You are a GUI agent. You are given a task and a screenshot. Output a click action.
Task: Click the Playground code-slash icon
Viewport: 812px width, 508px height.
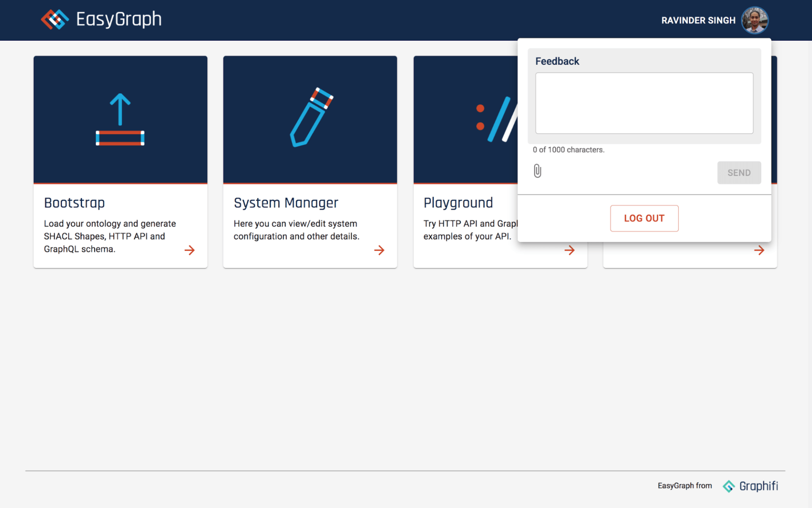coord(497,119)
